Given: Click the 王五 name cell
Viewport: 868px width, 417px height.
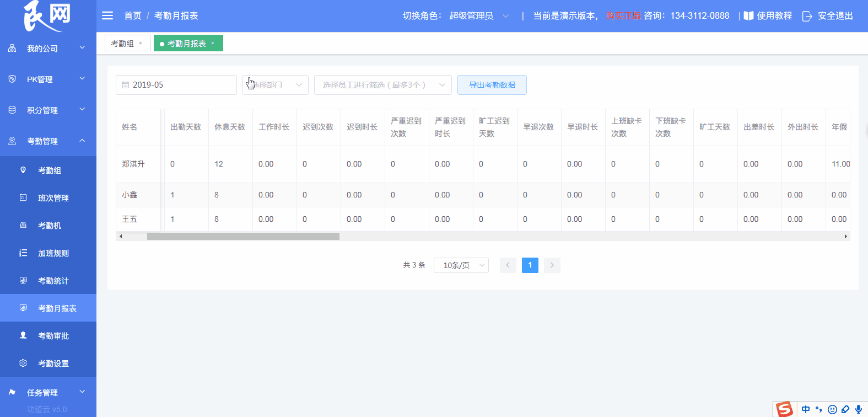Looking at the screenshot, I should 138,219.
